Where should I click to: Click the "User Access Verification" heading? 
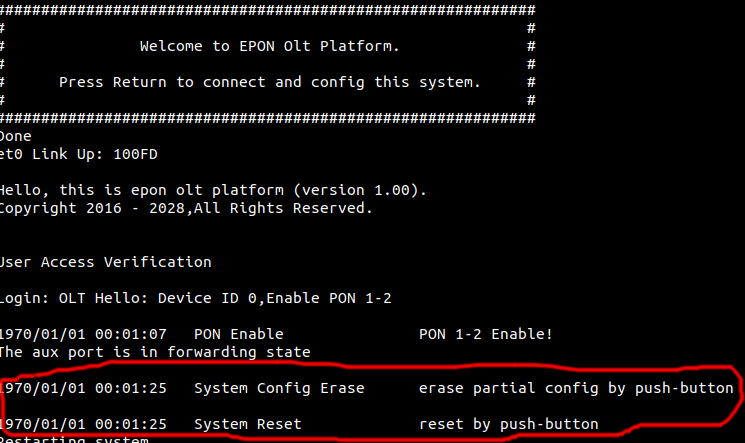106,262
